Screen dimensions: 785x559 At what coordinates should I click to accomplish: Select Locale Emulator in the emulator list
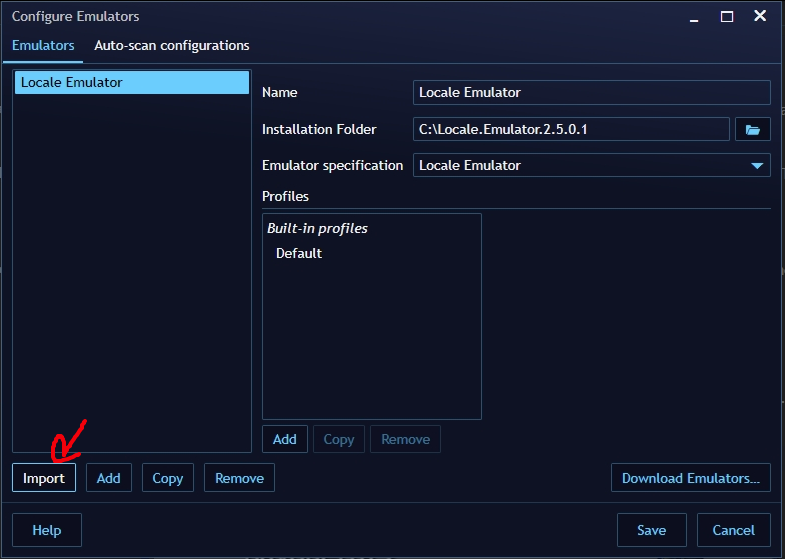pos(131,82)
